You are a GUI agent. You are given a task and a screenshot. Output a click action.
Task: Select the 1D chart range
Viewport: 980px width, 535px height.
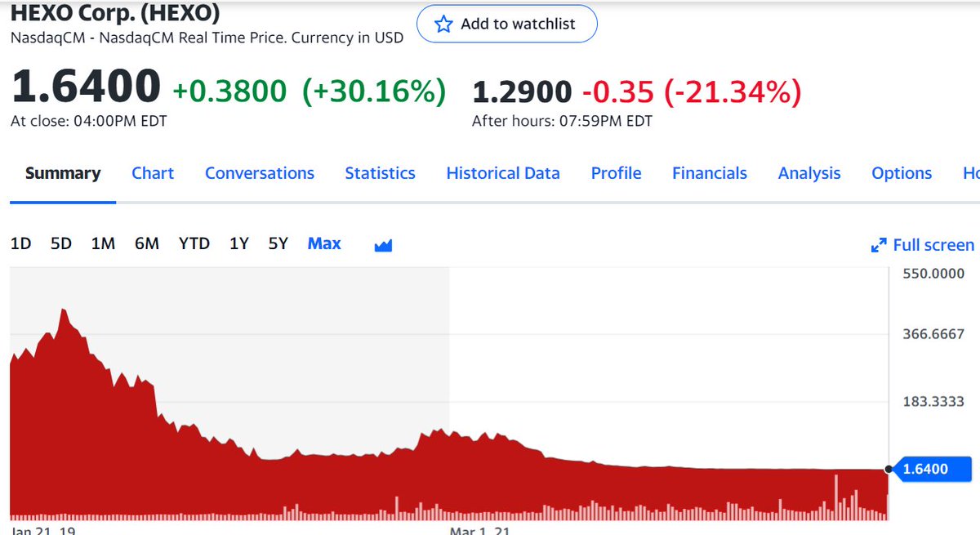coord(20,243)
